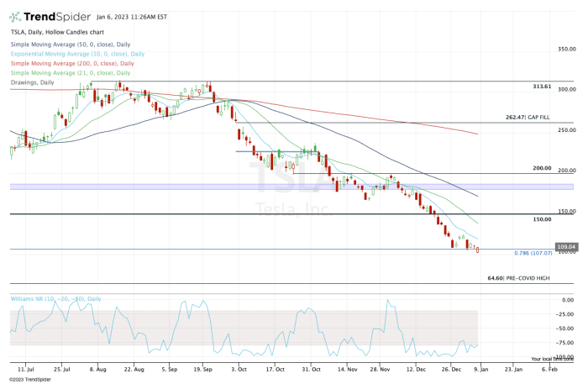Click the 200.00 horizontal level label
This screenshot has height=384, width=588.
point(542,168)
